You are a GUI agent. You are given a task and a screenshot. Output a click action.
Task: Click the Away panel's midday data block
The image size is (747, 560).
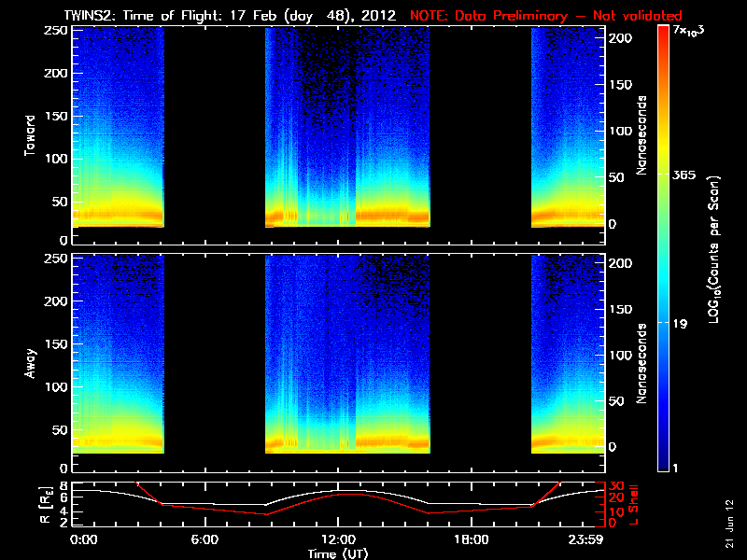[x=347, y=355]
